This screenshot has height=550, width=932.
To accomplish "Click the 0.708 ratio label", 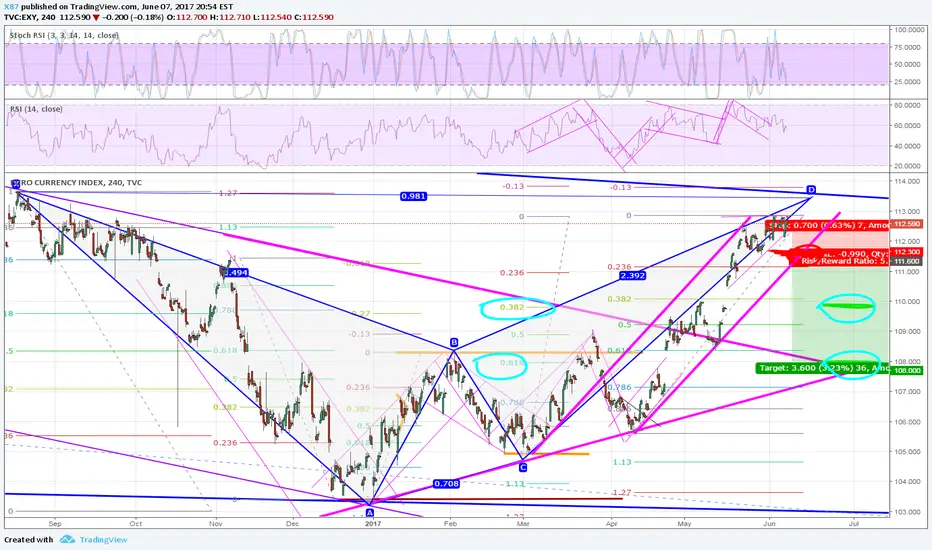I will point(446,484).
